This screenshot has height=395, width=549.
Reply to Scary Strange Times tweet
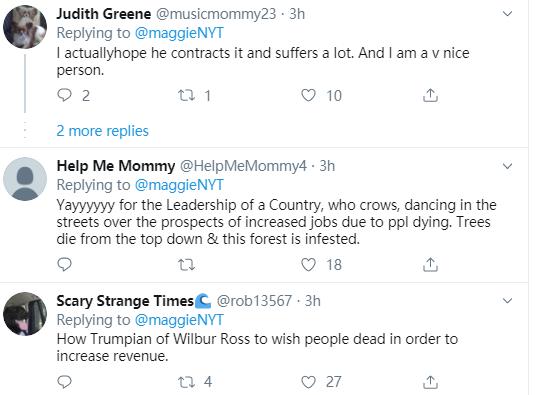[x=64, y=382]
